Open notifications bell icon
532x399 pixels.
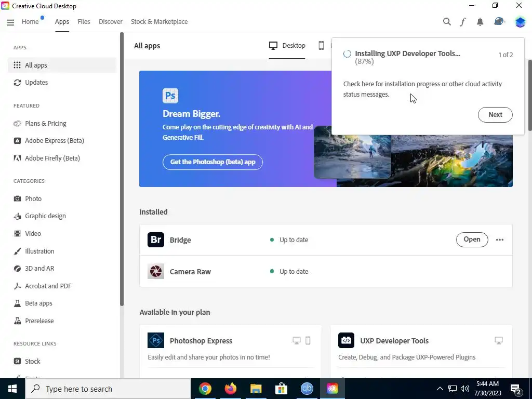coord(480,22)
